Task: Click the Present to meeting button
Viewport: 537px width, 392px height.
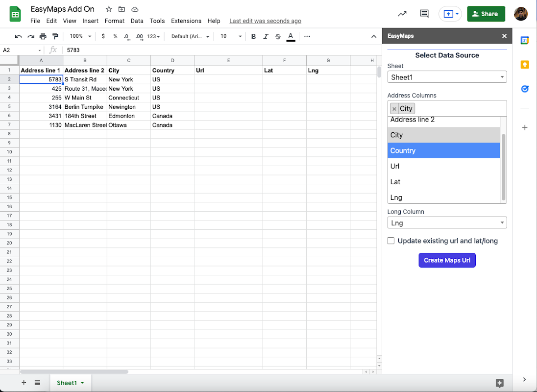Action: (x=450, y=14)
